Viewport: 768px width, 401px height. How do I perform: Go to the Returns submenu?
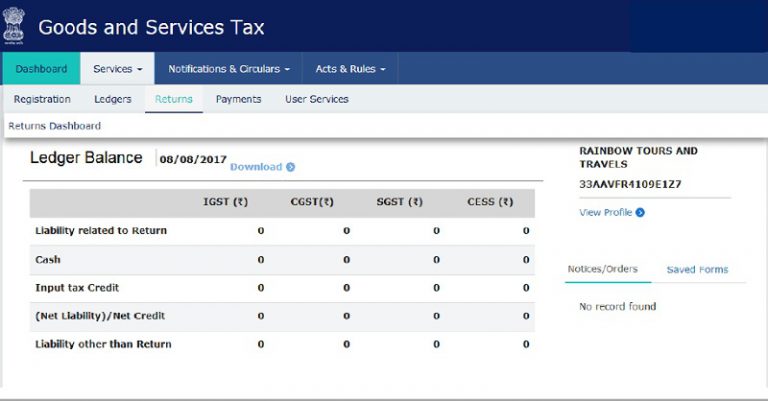pyautogui.click(x=174, y=99)
